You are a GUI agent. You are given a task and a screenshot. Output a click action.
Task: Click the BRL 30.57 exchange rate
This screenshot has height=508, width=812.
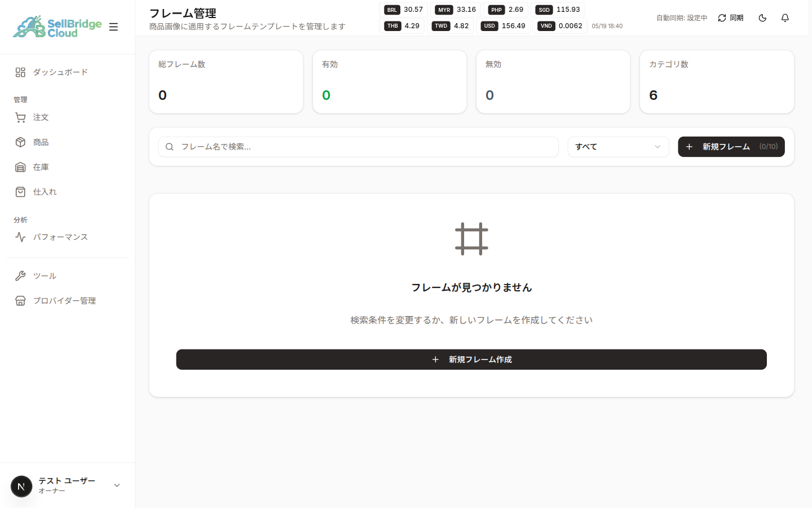(403, 10)
